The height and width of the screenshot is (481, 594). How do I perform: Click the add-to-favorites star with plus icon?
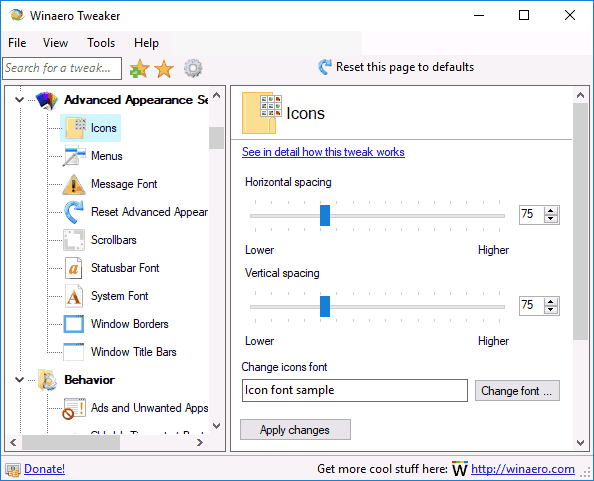pyautogui.click(x=139, y=69)
